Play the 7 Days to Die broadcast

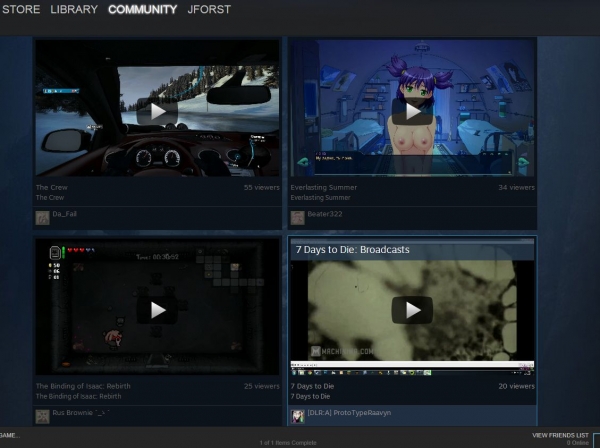click(x=411, y=309)
